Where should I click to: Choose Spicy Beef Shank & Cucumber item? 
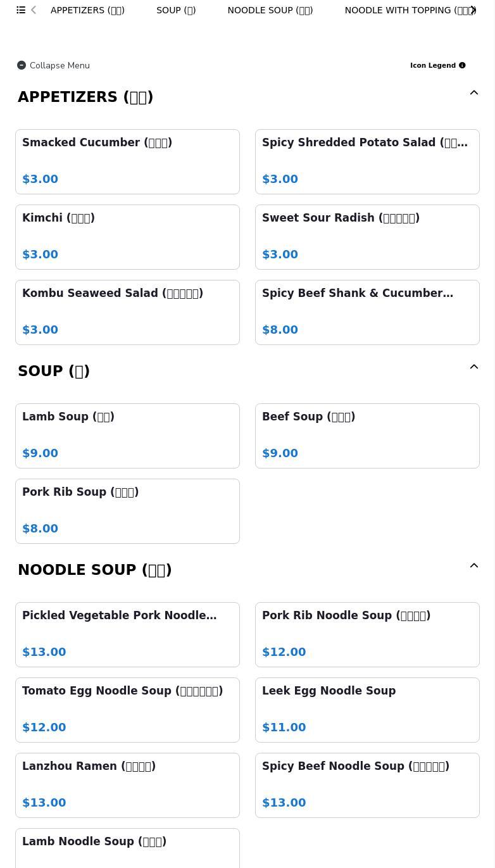367,312
